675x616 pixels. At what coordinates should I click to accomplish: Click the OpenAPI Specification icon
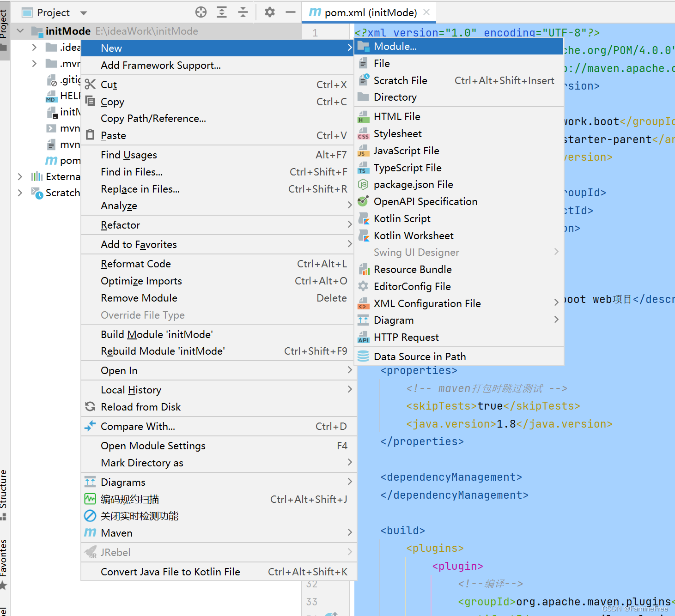point(364,201)
